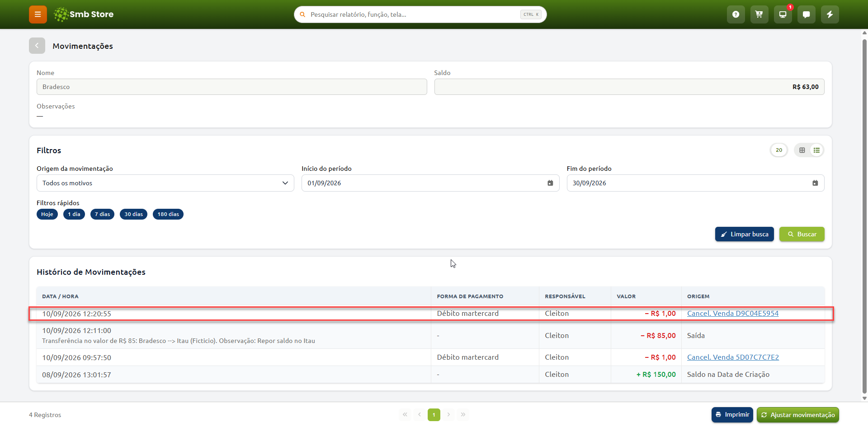
Task: Open the chat bubble icon
Action: tap(807, 14)
